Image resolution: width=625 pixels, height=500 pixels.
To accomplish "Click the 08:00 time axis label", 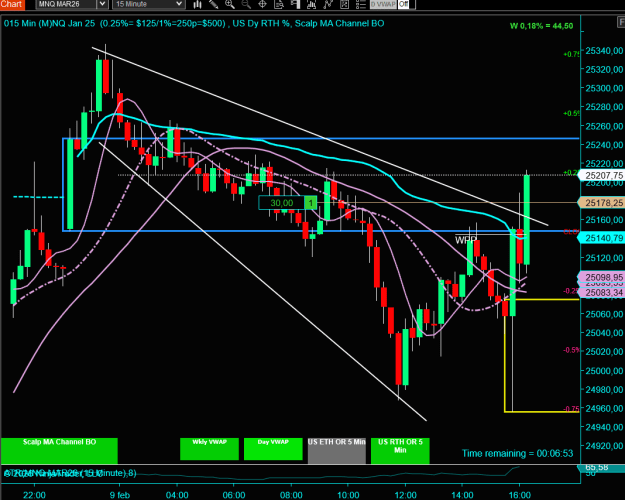I will 291,495.
